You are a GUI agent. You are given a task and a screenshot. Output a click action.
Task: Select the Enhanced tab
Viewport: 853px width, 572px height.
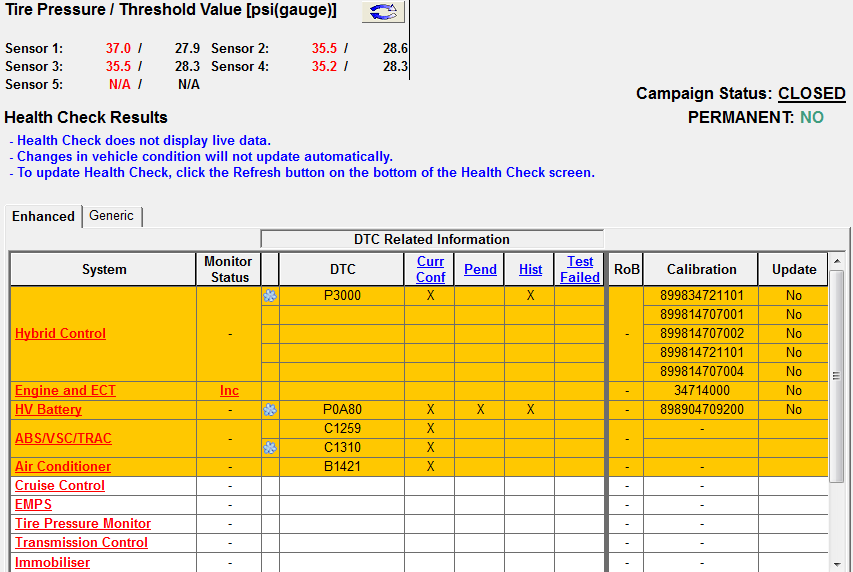pos(43,216)
